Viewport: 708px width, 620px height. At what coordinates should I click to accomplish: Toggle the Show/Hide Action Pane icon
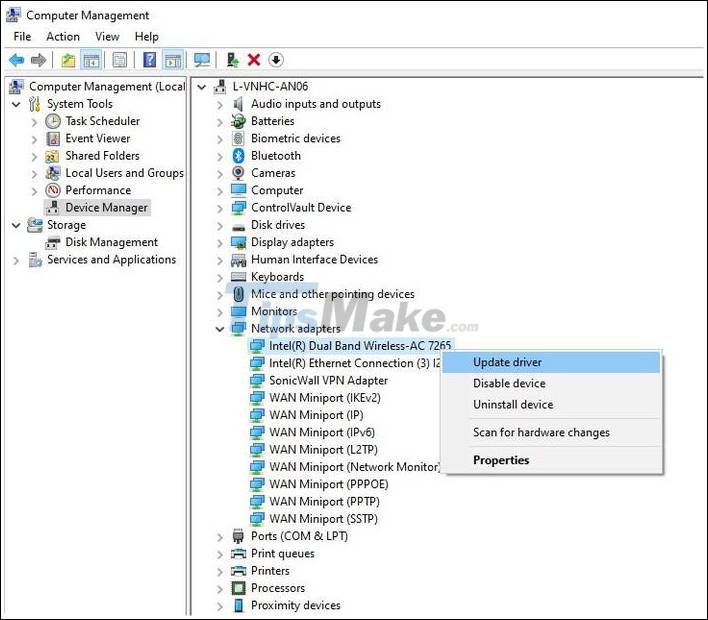tap(173, 60)
